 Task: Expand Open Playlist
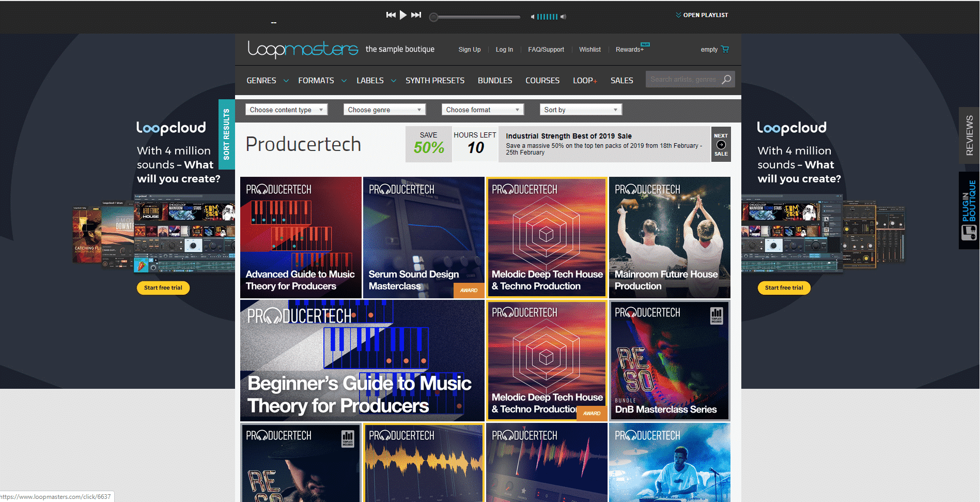click(702, 15)
